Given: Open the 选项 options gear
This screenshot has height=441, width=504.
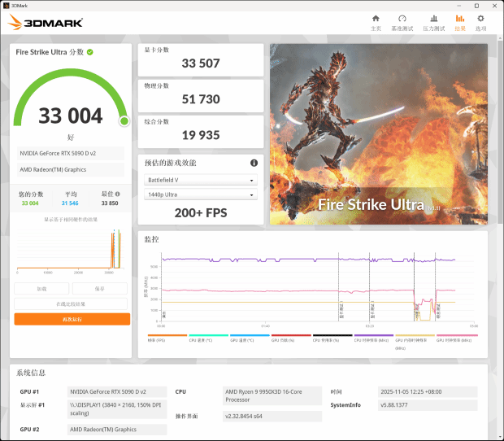Looking at the screenshot, I should (481, 22).
